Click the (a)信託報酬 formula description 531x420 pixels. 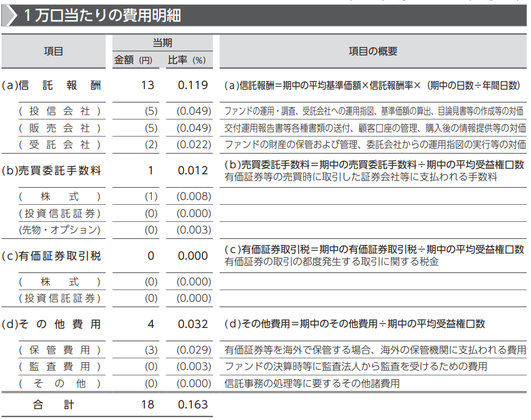372,85
